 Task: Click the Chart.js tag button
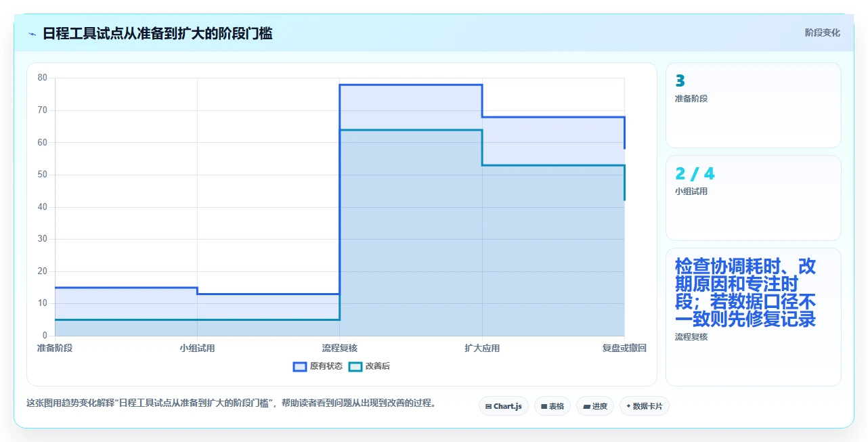click(x=504, y=406)
